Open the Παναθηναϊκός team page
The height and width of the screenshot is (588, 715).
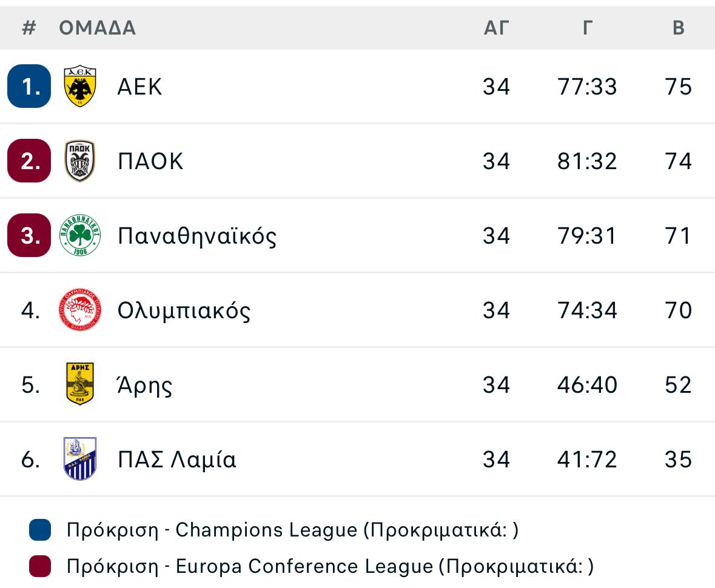pyautogui.click(x=197, y=235)
